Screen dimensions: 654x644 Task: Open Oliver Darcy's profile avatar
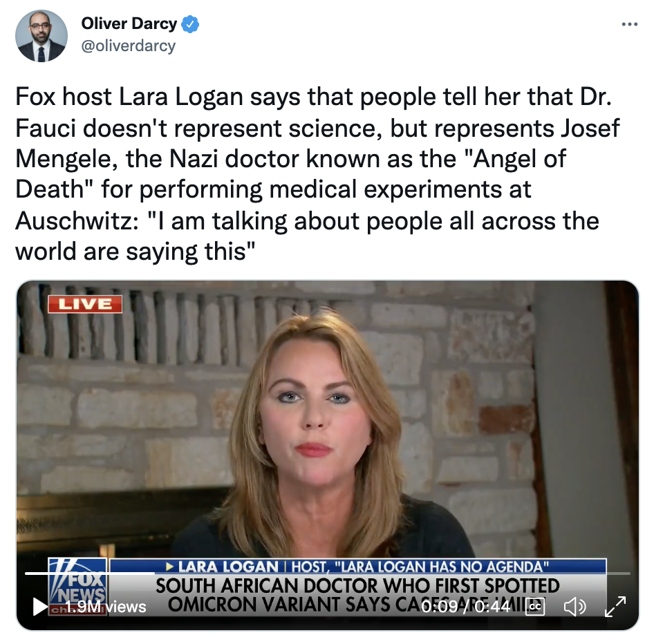[x=41, y=36]
